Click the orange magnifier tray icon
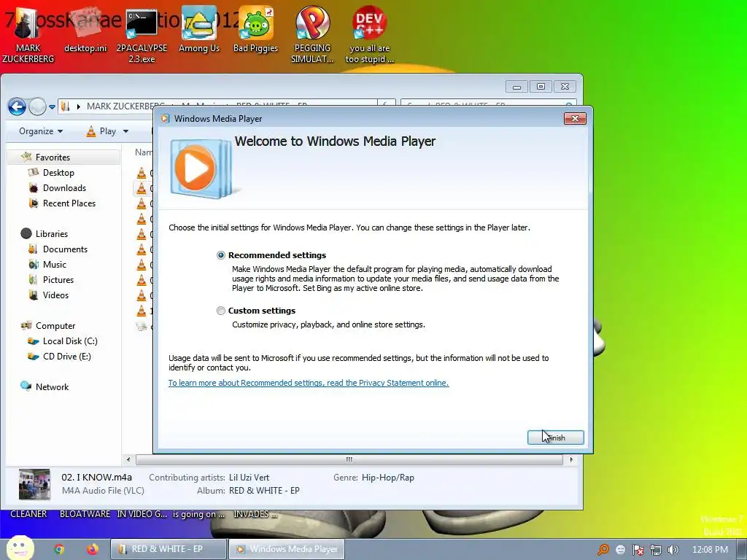747x560 pixels. click(603, 550)
